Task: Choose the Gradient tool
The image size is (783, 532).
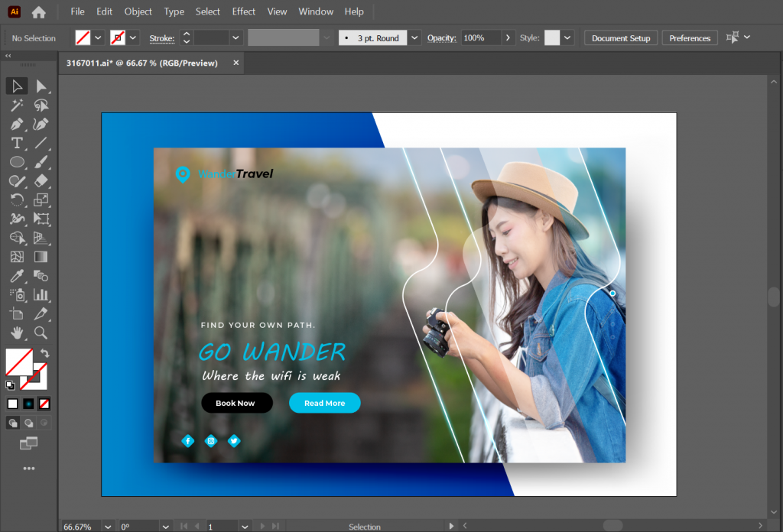Action: (x=41, y=257)
